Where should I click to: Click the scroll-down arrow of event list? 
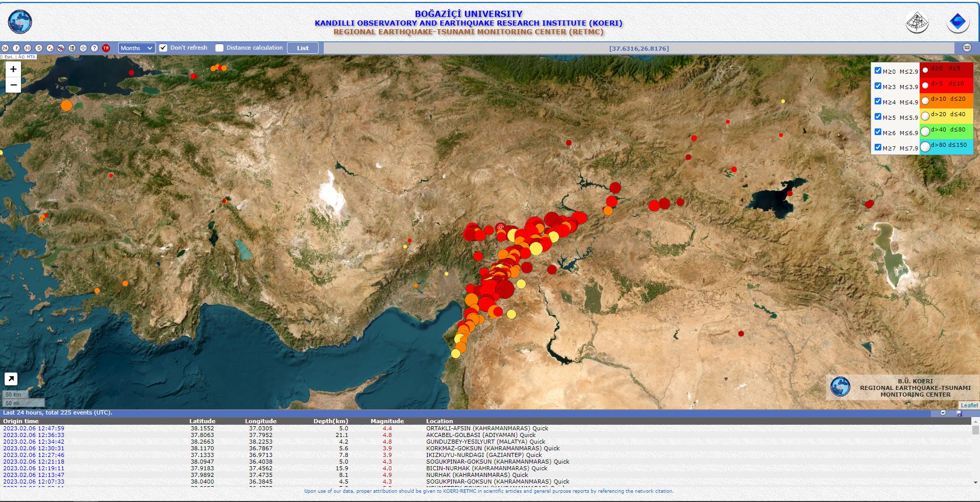pyautogui.click(x=975, y=482)
